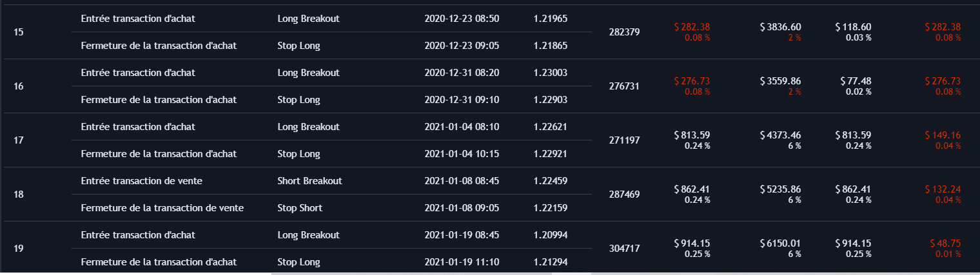Screen dimensions: 980x275
Task: Click contracts value 304717
Action: [x=624, y=249]
